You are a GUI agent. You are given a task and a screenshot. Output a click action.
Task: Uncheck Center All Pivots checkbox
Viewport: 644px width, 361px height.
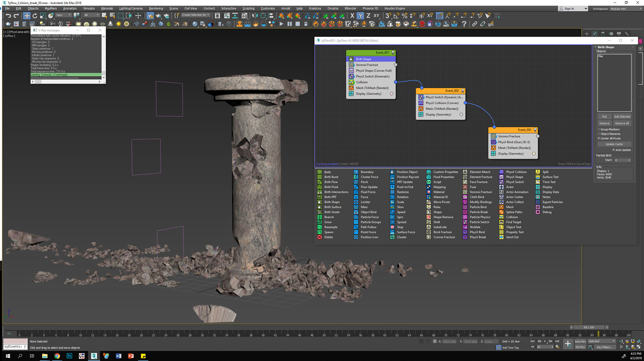(599, 138)
